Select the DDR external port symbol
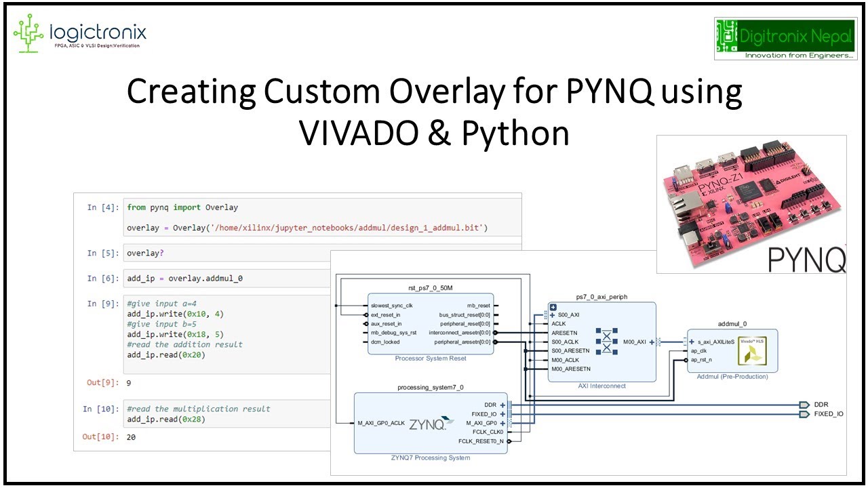The height and width of the screenshot is (488, 868). pos(805,405)
